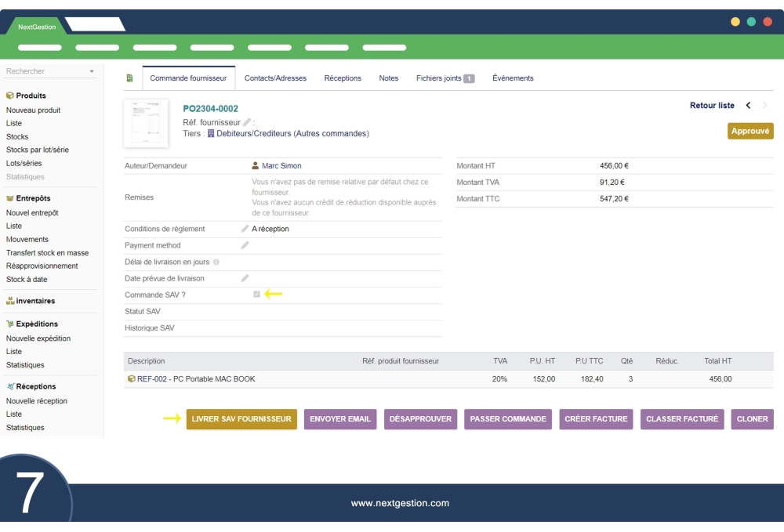Click the Cloner button
Screen dimensions: 784x532
coord(752,419)
